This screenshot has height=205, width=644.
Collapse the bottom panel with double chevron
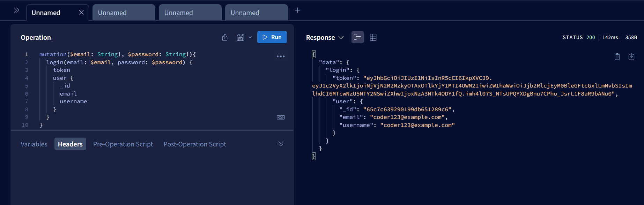pyautogui.click(x=281, y=144)
